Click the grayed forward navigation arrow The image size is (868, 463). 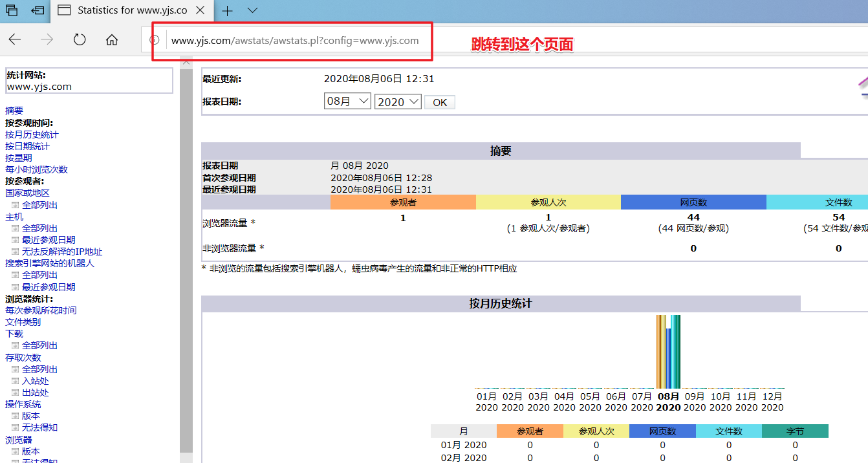pos(47,39)
